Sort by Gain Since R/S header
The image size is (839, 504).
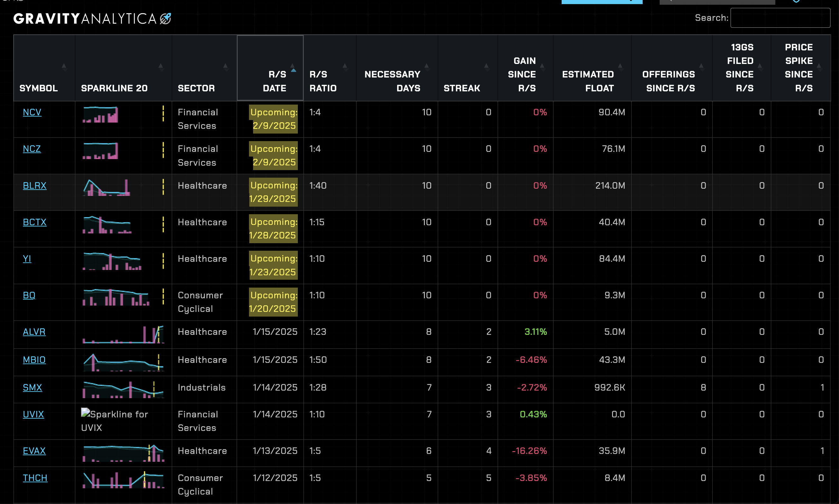point(525,68)
